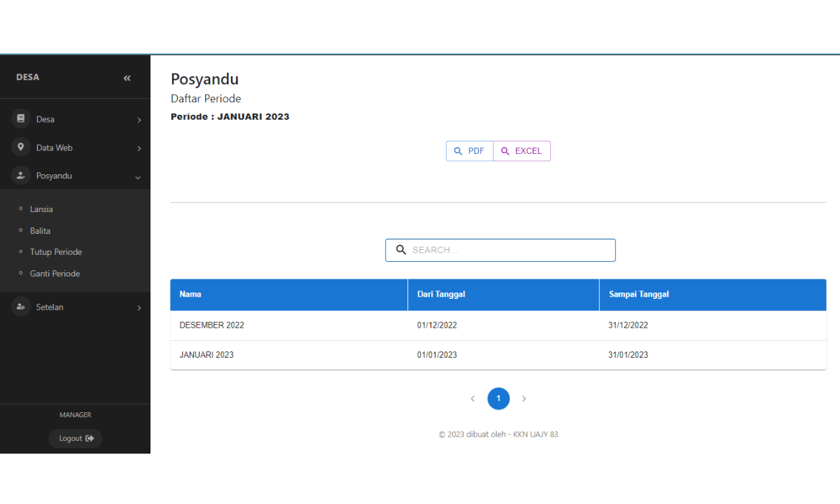Go to next page using right arrow

tap(524, 398)
